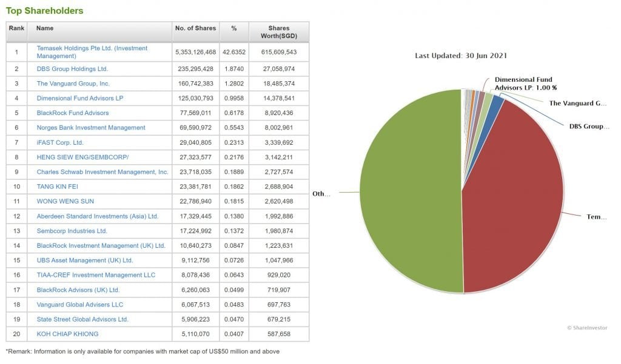Click shares worth 1,992,886

click(x=279, y=216)
